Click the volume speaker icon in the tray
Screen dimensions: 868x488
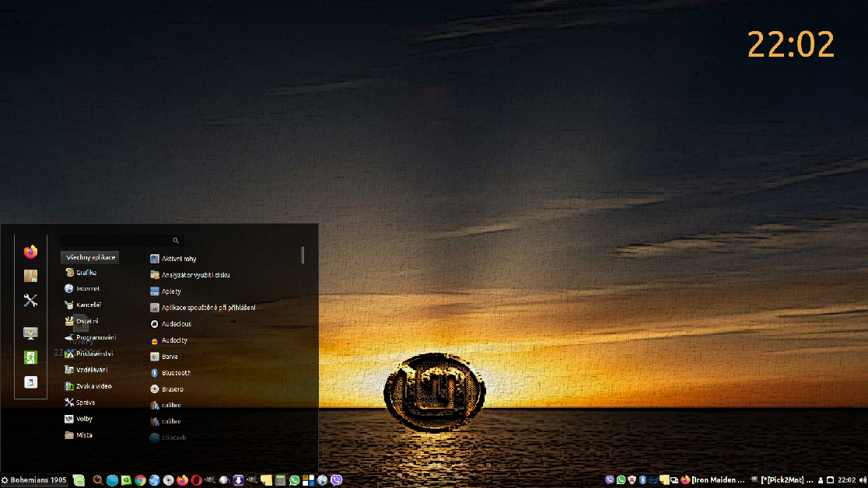click(863, 480)
